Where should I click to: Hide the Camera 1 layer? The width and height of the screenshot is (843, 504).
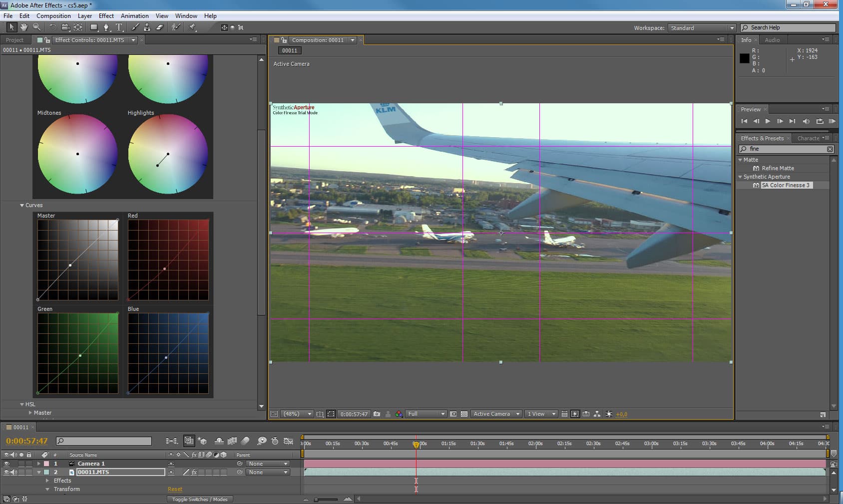[6, 464]
